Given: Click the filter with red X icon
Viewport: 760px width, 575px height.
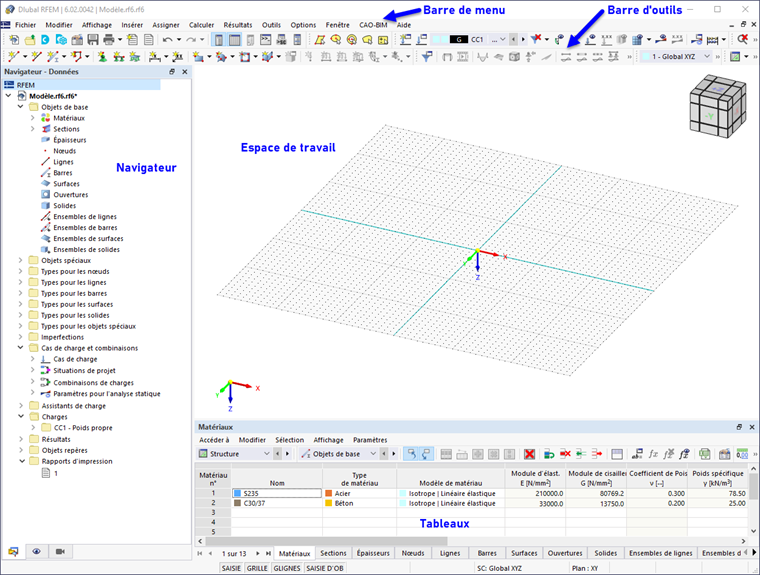Looking at the screenshot, I should pos(536,39).
